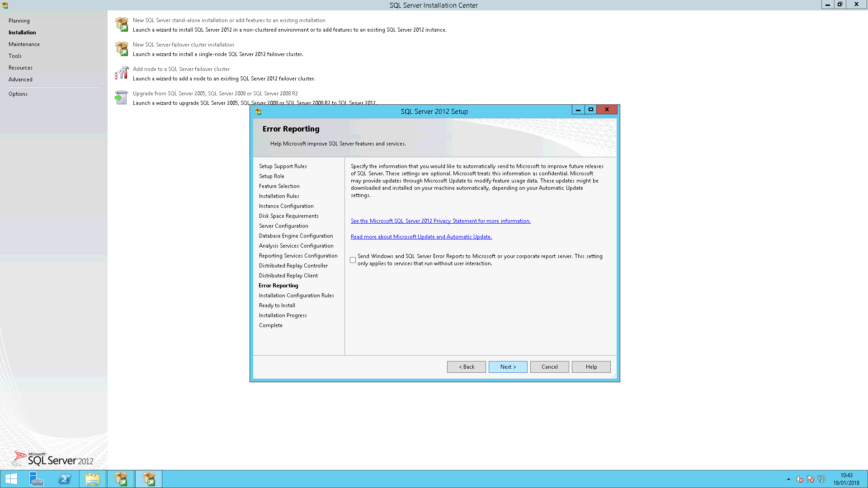The image size is (868, 488).
Task: Click Distributed Replay Controller step
Action: click(293, 266)
